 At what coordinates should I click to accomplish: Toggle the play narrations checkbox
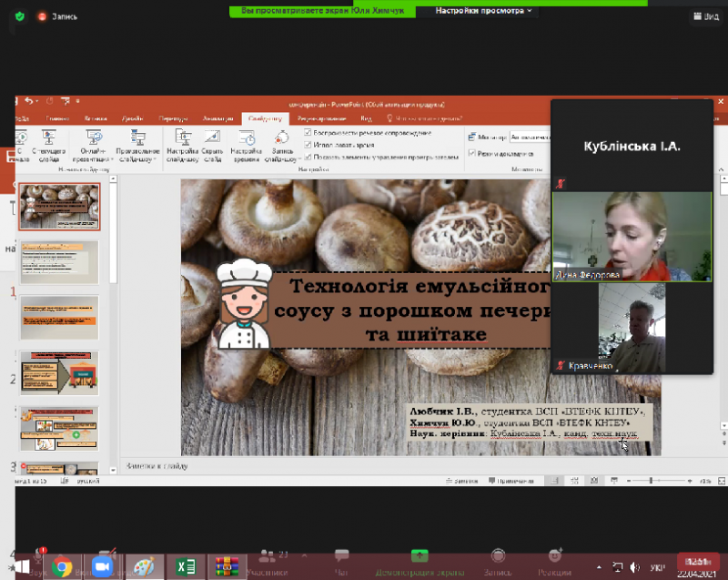point(308,132)
